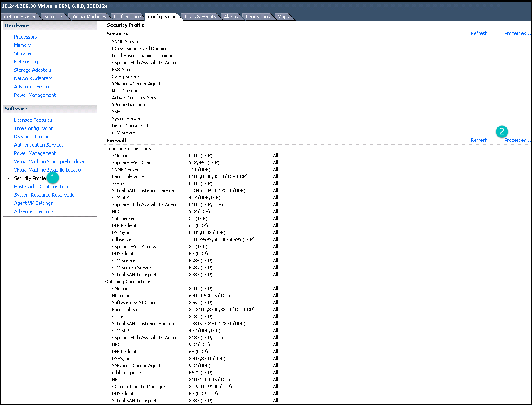Select Security Profile in Software list
The width and height of the screenshot is (532, 405).
[x=30, y=178]
